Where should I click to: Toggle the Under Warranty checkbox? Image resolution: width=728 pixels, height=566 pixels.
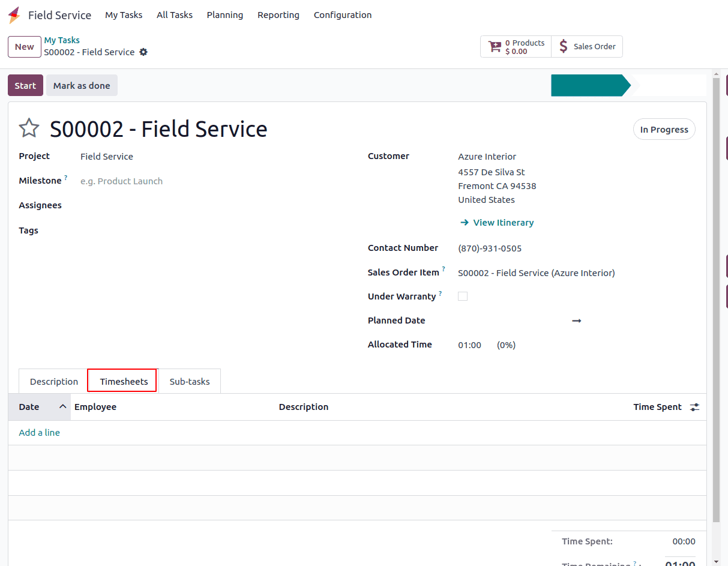[x=463, y=297]
